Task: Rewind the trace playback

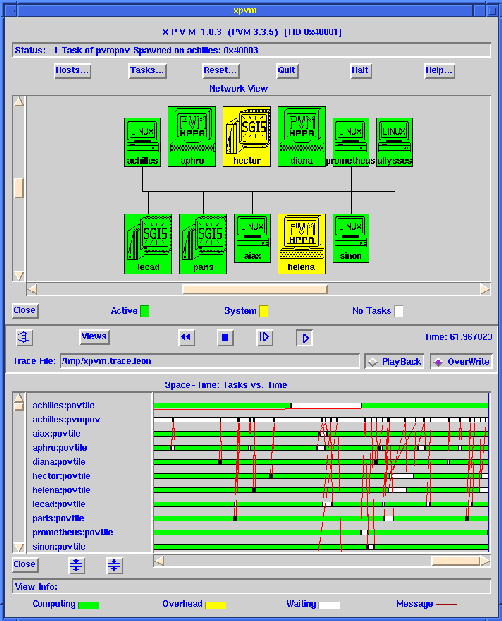Action: tap(186, 337)
